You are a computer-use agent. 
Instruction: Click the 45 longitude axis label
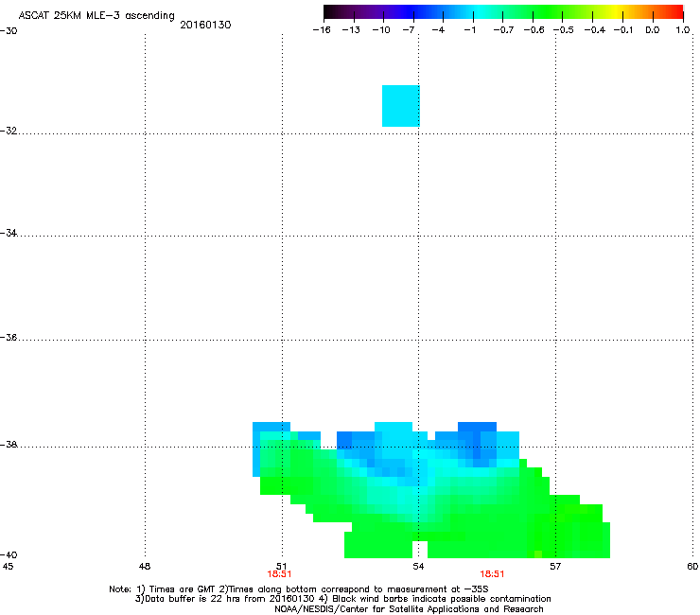(x=8, y=567)
